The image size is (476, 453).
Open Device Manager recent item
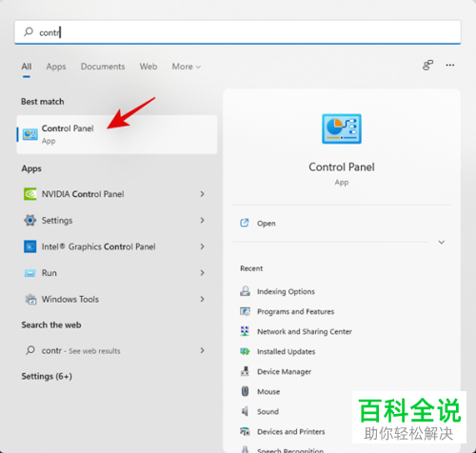284,371
